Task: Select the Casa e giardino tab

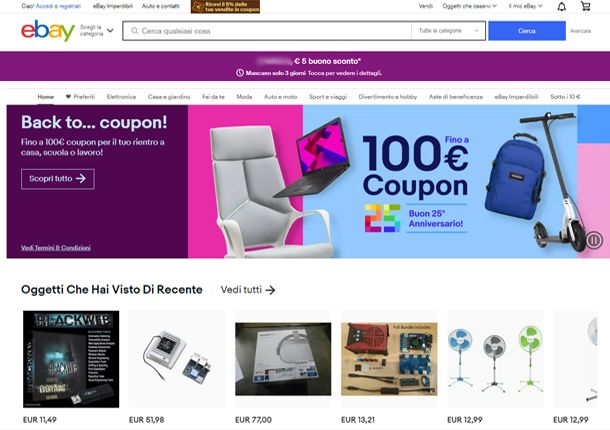Action: pyautogui.click(x=169, y=97)
